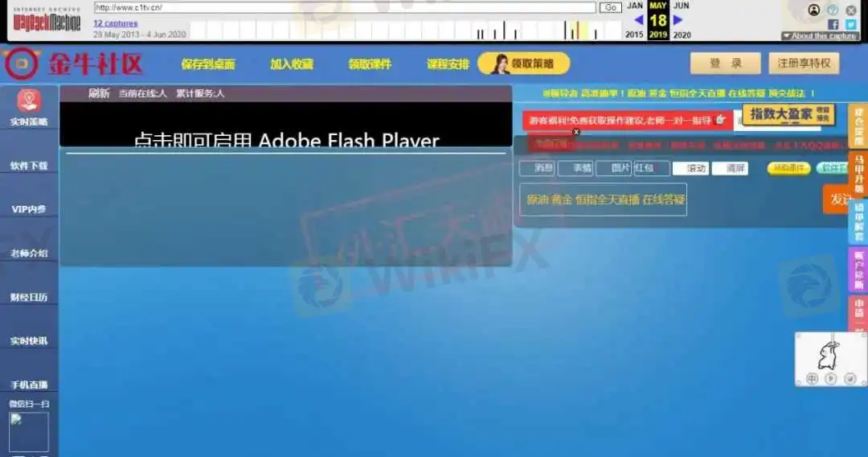
Task: Click the 刷新 refresh link
Action: (x=99, y=93)
